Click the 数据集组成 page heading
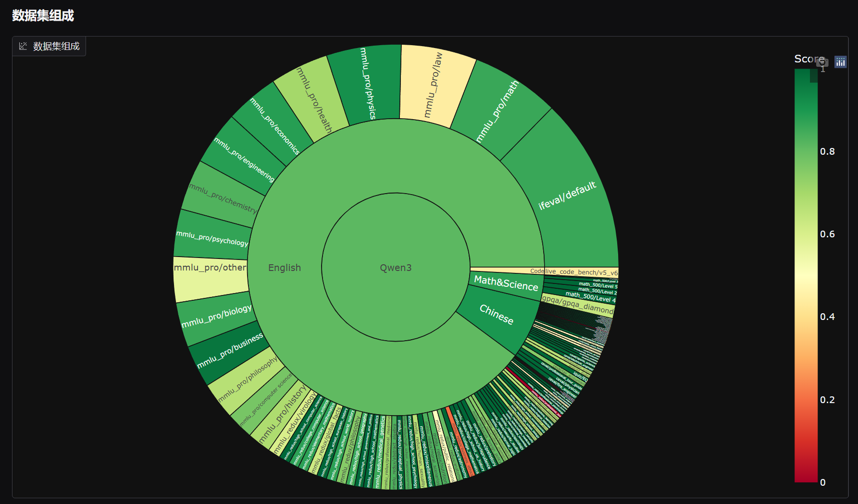The width and height of the screenshot is (858, 504). 43,15
